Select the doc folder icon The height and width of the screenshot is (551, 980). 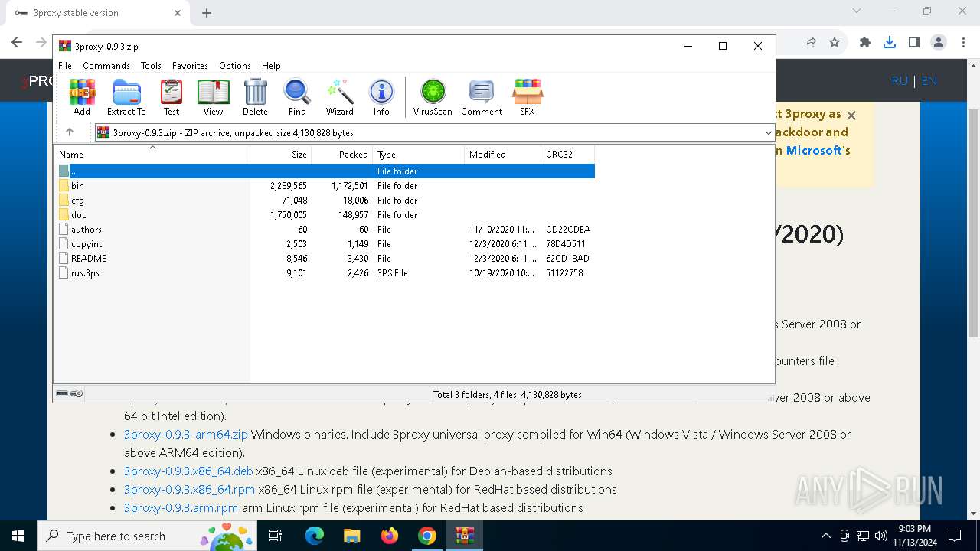(x=64, y=215)
